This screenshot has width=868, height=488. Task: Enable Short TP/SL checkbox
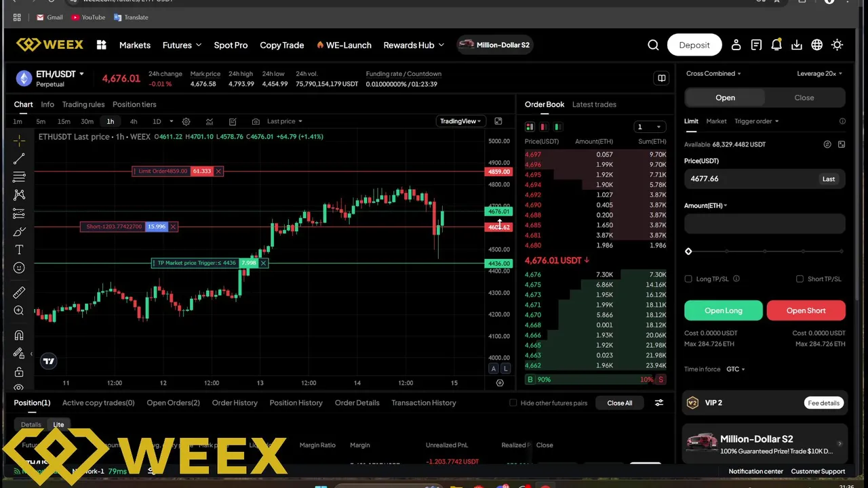pos(800,279)
